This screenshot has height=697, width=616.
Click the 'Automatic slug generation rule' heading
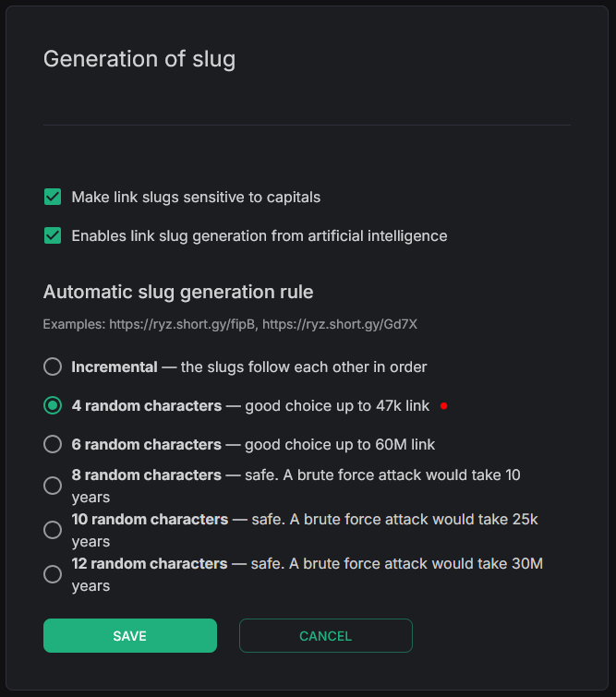coord(178,292)
